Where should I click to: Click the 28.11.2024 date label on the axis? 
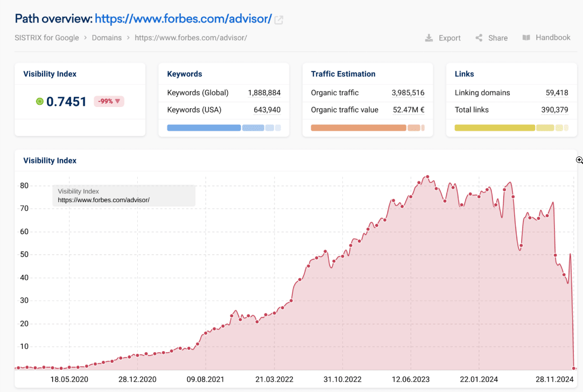tap(554, 380)
